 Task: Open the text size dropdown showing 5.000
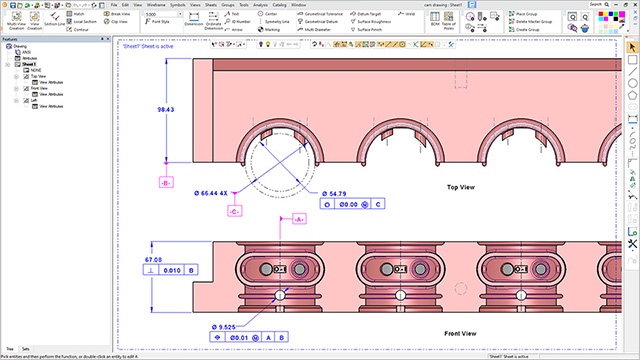[x=180, y=14]
